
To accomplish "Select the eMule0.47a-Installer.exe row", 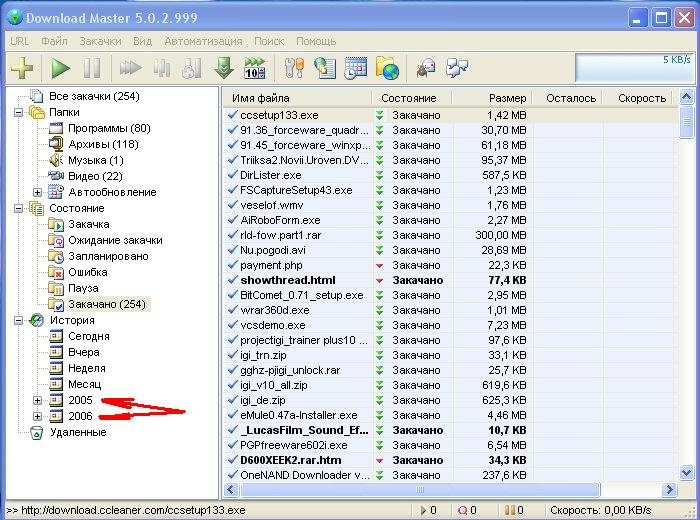I will pos(450,415).
